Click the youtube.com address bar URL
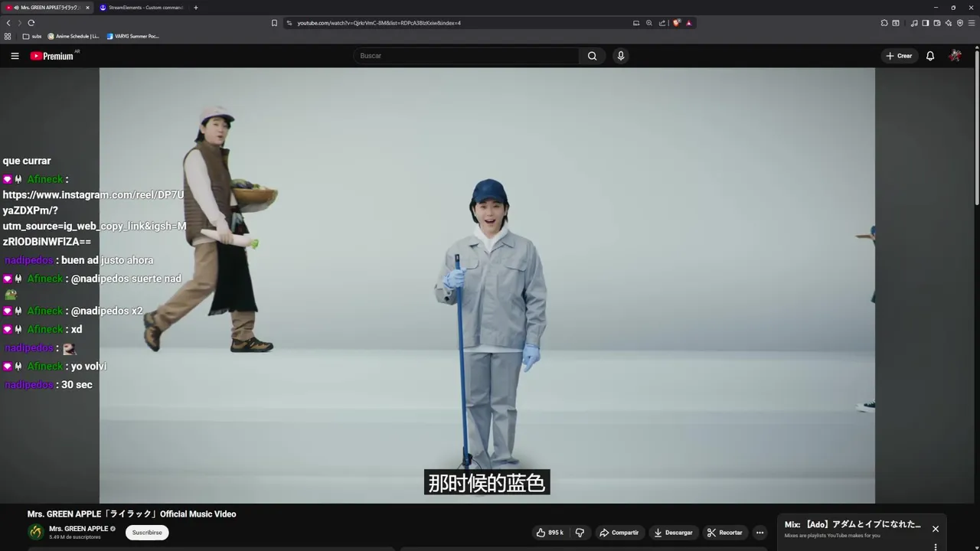The width and height of the screenshot is (980, 551). (x=379, y=23)
